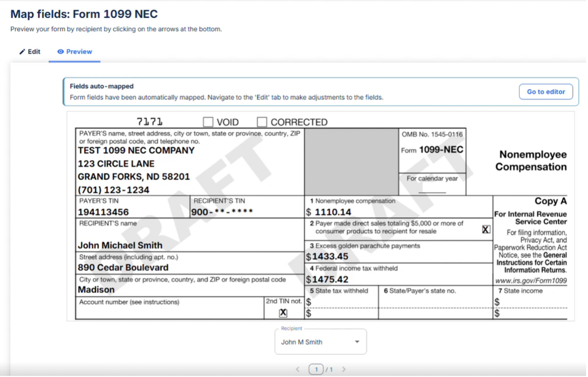Uncheck the direct sales $5,000 checkbox
The width and height of the screenshot is (588, 377).
click(x=486, y=229)
